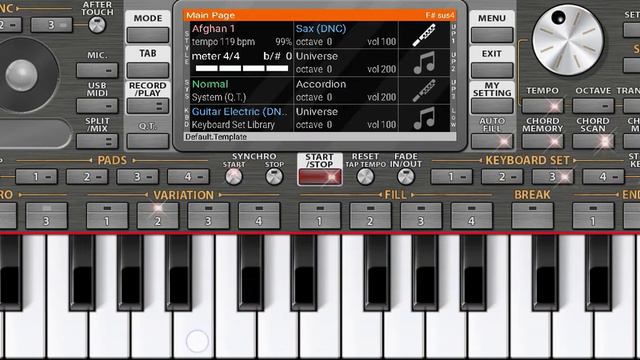This screenshot has height=360, width=640.
Task: Select Variation 3
Action: (209, 216)
